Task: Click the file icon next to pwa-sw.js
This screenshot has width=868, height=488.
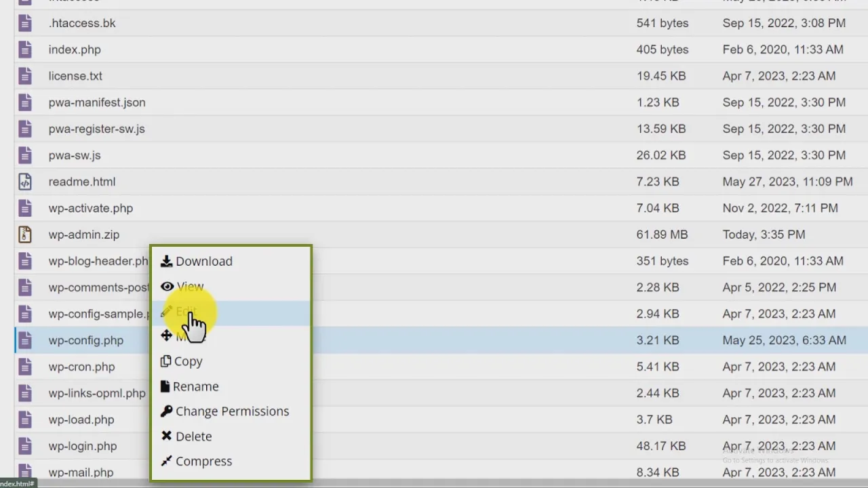Action: click(x=25, y=155)
